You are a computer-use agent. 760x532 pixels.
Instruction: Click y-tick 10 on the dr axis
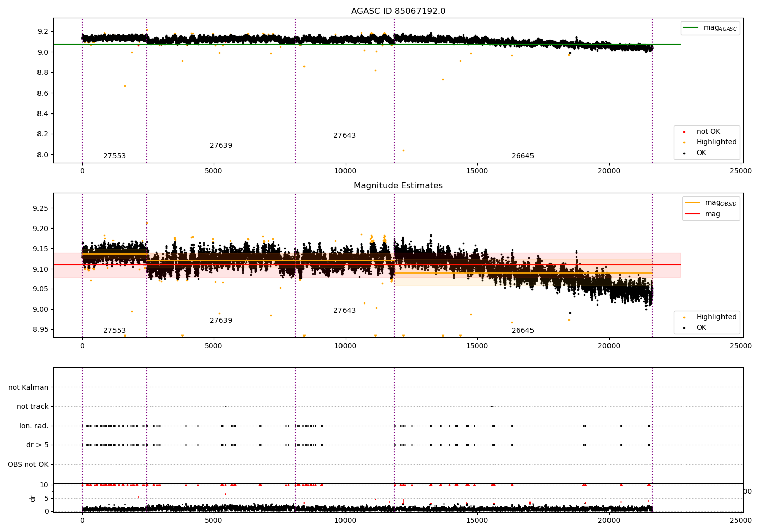click(x=45, y=485)
